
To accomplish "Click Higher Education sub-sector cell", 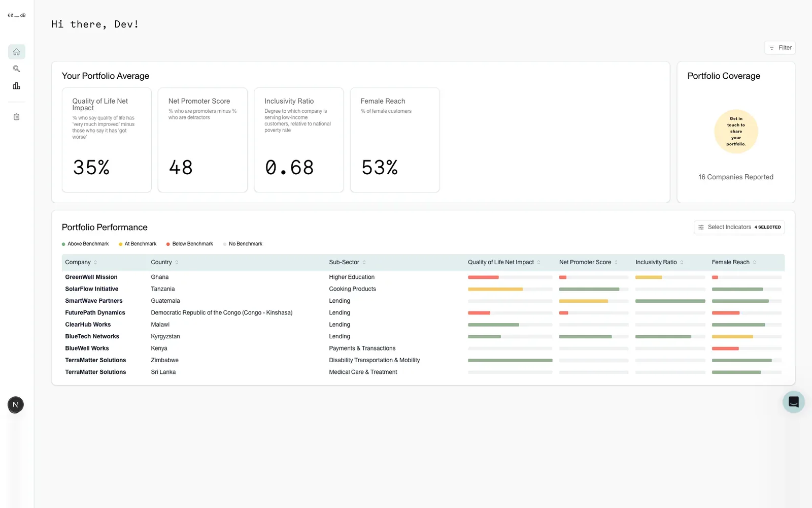I will pyautogui.click(x=352, y=277).
